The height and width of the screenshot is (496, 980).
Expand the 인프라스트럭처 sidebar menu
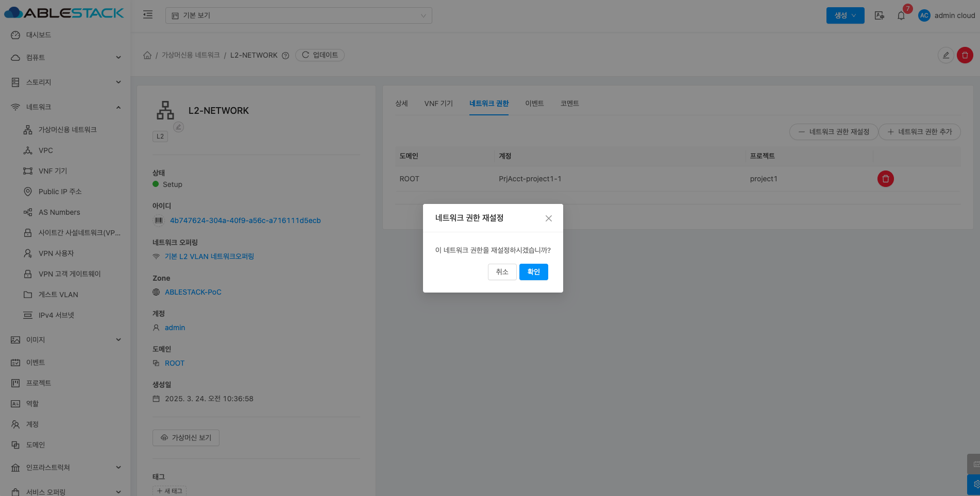coord(65,468)
